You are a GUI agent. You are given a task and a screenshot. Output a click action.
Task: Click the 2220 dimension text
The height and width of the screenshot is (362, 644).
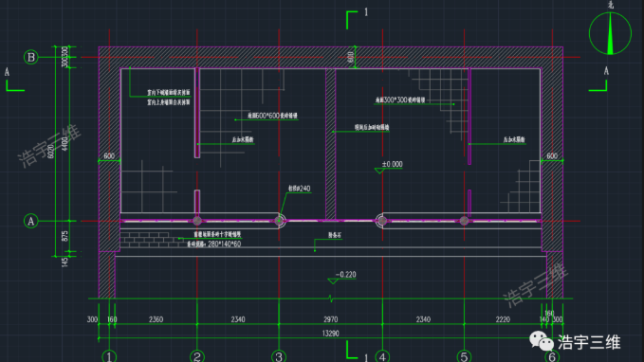(x=503, y=319)
